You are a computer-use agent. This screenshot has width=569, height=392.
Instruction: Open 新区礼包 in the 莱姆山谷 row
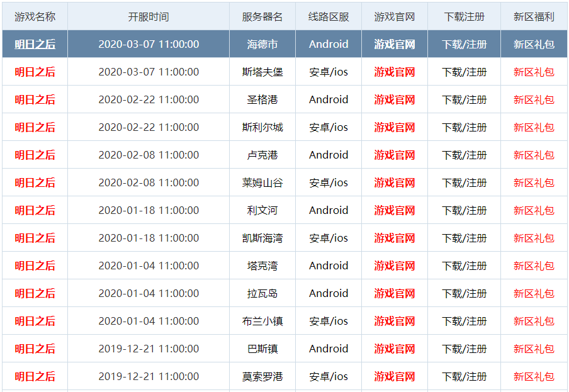tap(534, 182)
